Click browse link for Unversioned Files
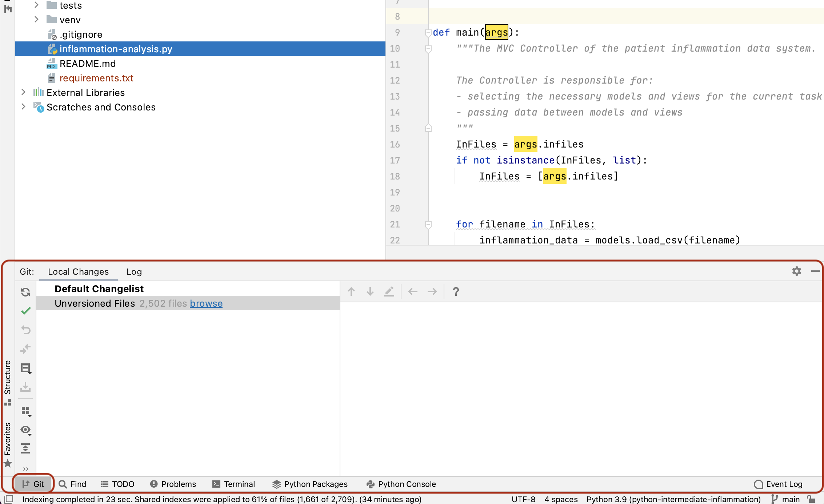Image resolution: width=824 pixels, height=504 pixels. 206,303
